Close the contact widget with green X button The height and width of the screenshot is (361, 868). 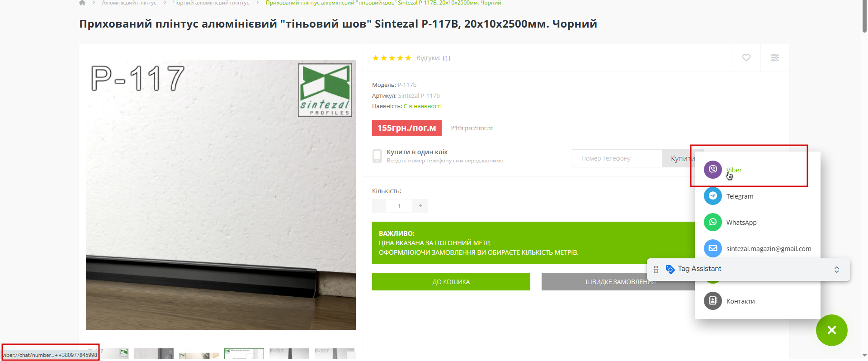(x=832, y=330)
